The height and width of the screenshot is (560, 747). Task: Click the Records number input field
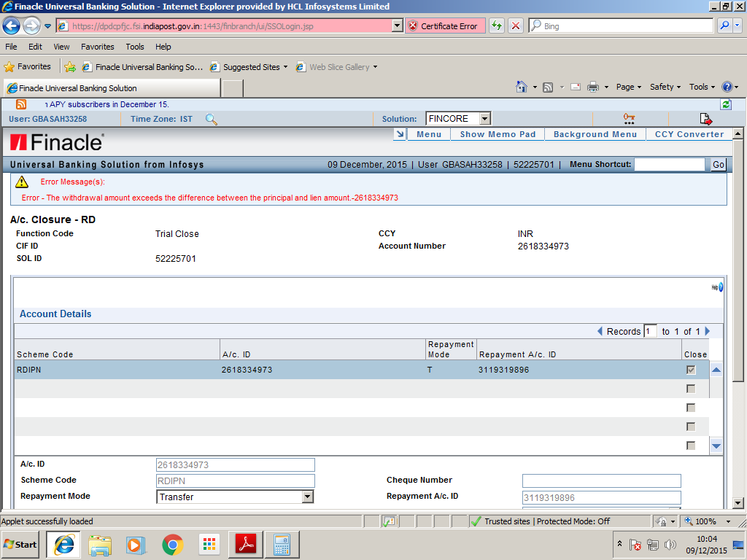(650, 331)
